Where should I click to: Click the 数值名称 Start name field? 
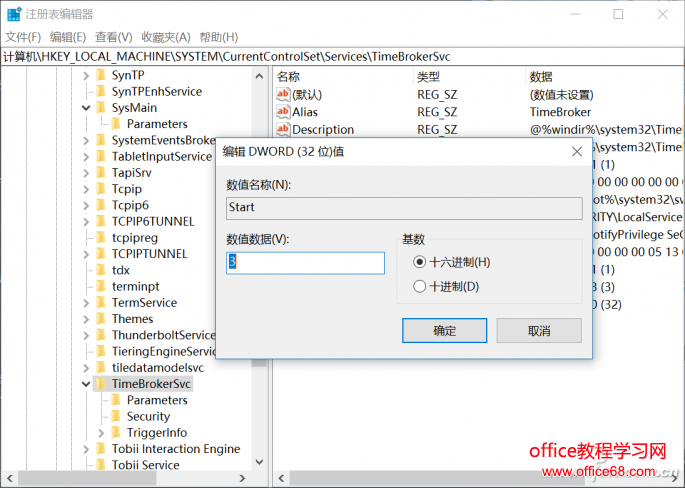pos(404,208)
